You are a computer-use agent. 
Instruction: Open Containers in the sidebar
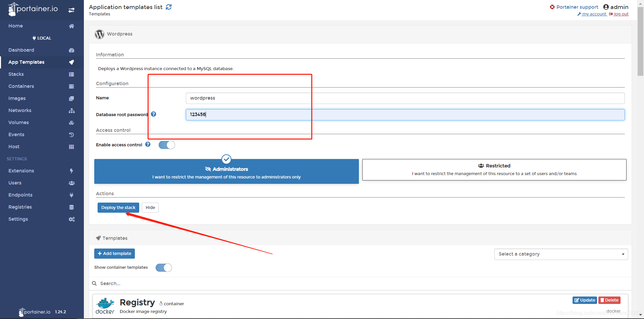(x=21, y=86)
